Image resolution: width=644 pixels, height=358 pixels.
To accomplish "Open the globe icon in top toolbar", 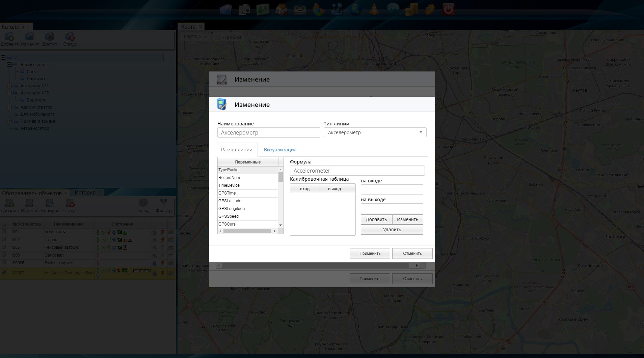I will [x=355, y=9].
